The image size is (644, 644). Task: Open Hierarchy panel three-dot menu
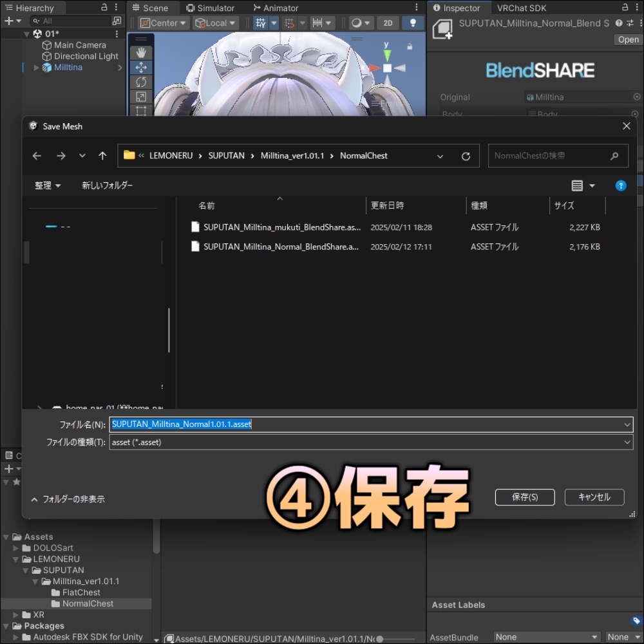pos(117,7)
